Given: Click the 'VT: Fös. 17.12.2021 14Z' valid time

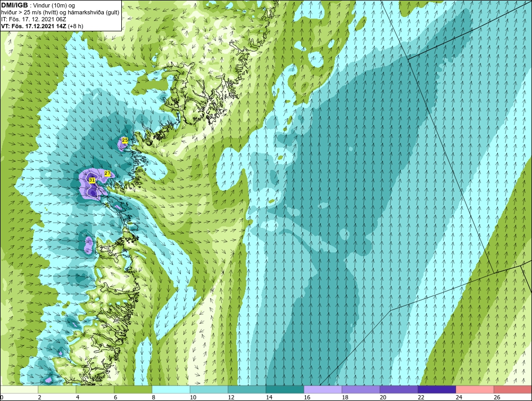Looking at the screenshot, I should pos(34,26).
